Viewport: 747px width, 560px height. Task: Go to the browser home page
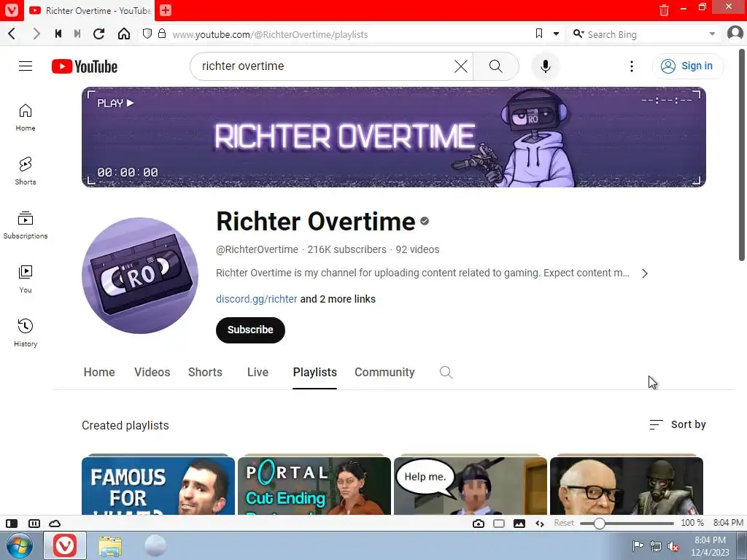click(x=124, y=34)
